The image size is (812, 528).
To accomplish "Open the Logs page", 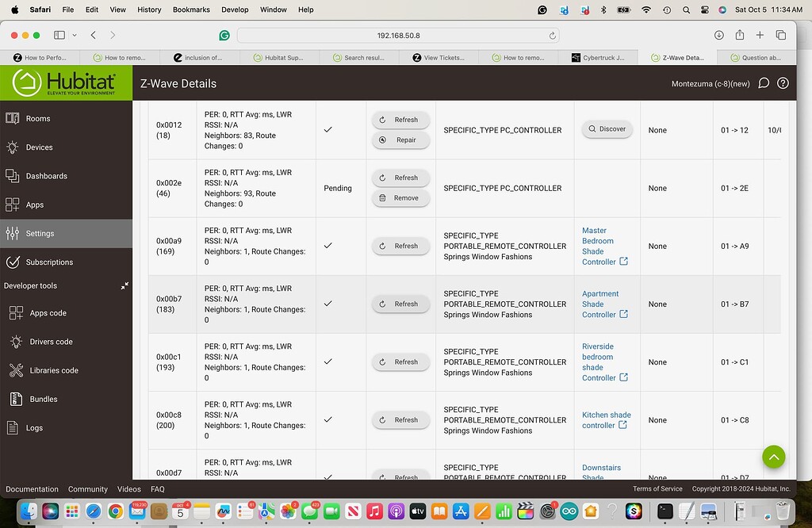I will click(33, 428).
